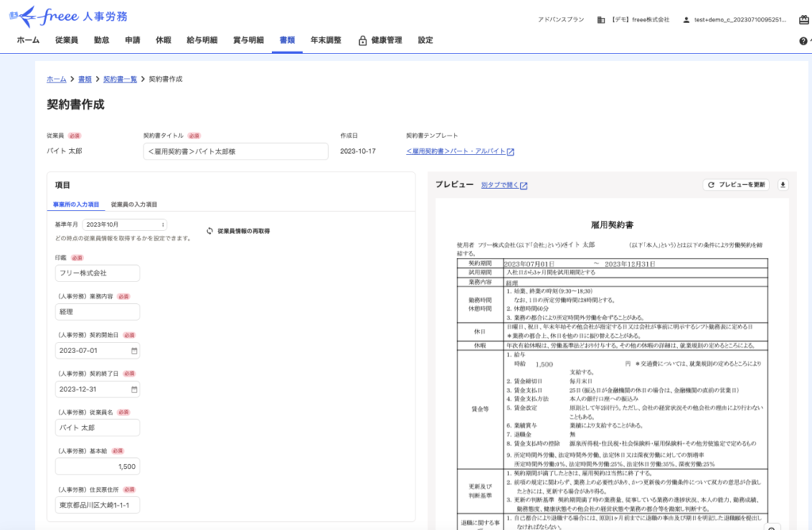Focus the 基本給 input field

click(x=98, y=467)
